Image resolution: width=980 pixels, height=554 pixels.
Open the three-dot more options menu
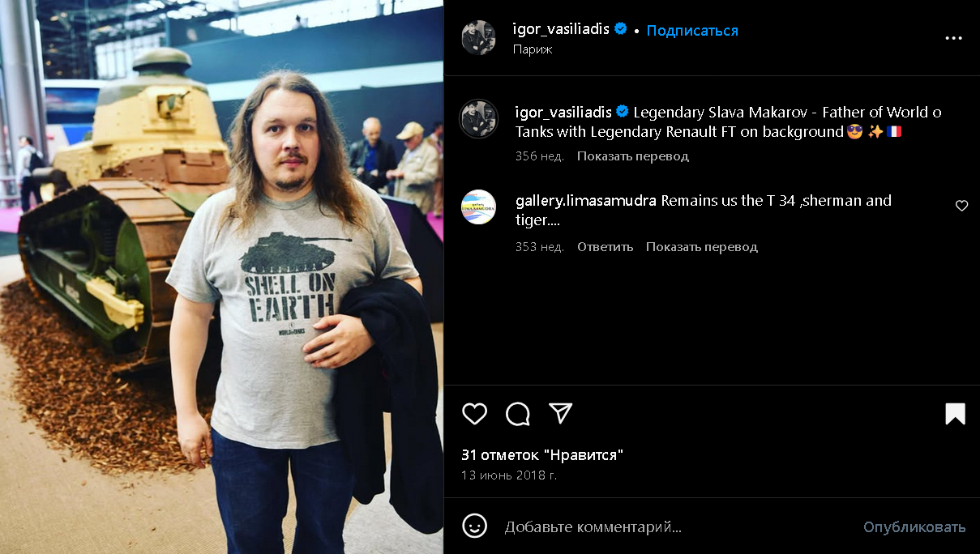point(953,38)
